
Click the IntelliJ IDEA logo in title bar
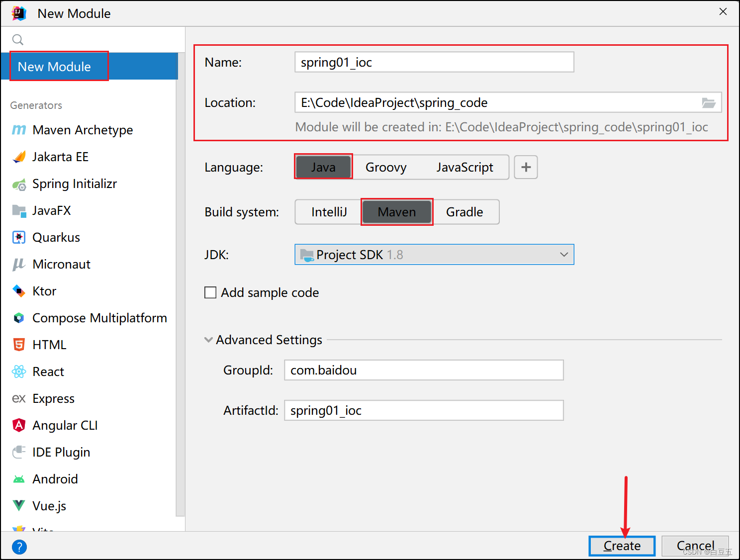(19, 13)
